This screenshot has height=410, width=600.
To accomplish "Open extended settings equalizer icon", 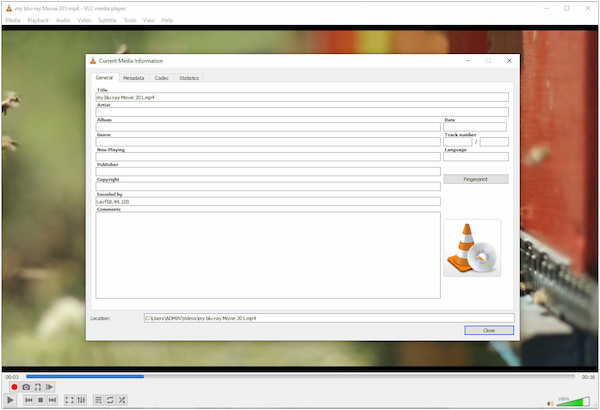I will pyautogui.click(x=81, y=400).
